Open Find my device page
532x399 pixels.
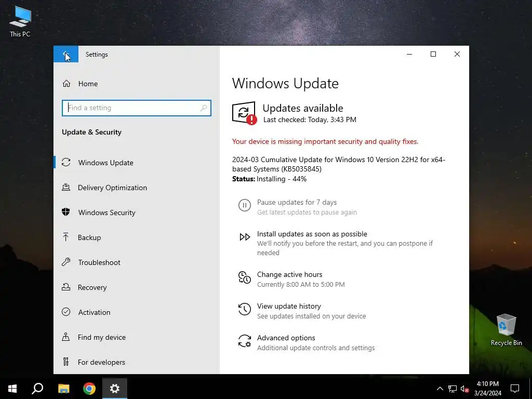pyautogui.click(x=137, y=337)
